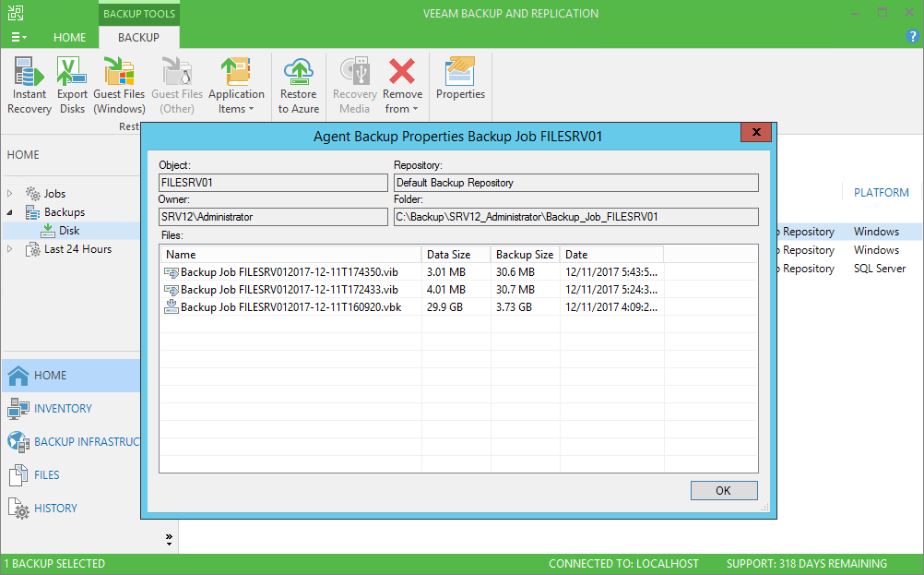Click the BACKUP TOOLS contextual tab
Viewport: 924px width, 575px height.
pos(139,14)
